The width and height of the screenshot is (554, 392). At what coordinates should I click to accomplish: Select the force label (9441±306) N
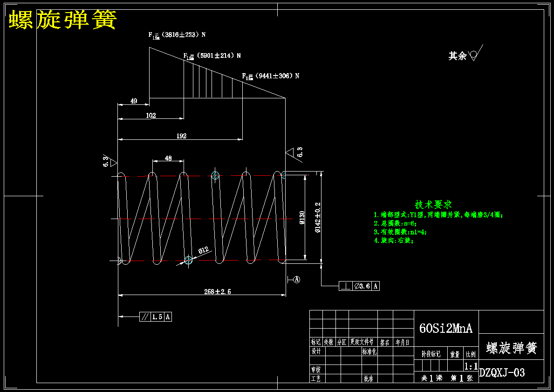coord(271,76)
